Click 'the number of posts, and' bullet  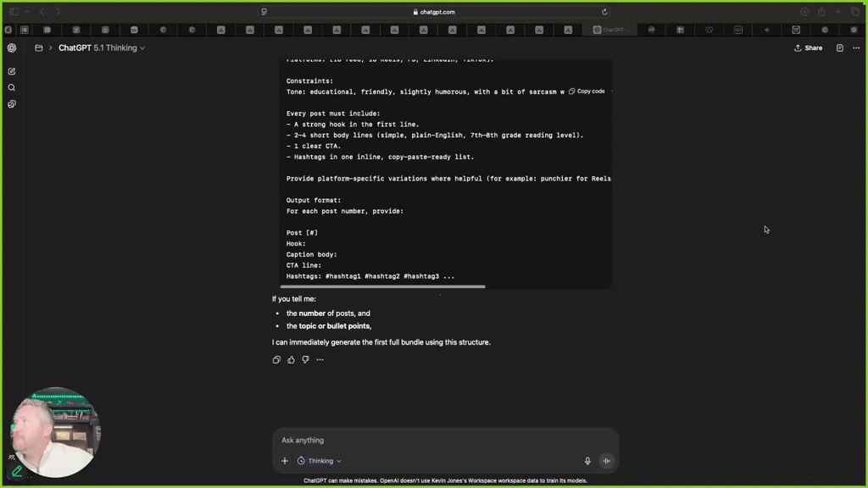328,313
